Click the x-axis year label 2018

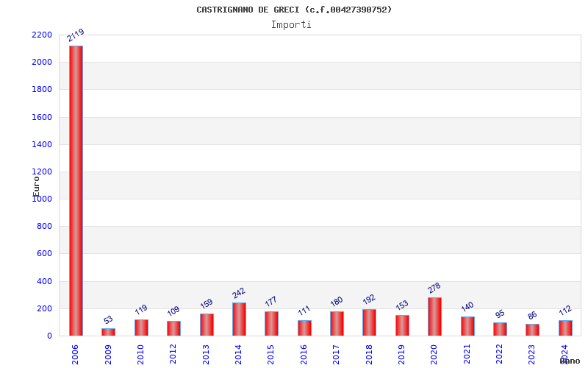point(369,355)
